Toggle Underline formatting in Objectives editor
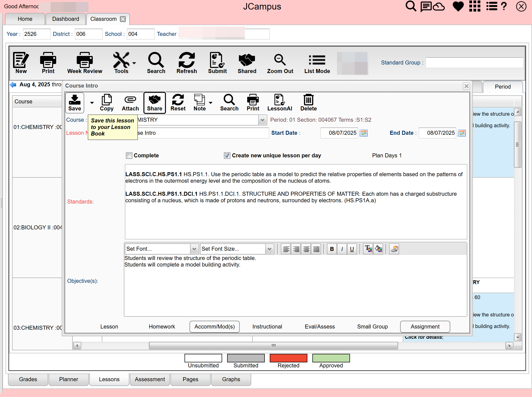The width and height of the screenshot is (532, 397). tap(352, 249)
